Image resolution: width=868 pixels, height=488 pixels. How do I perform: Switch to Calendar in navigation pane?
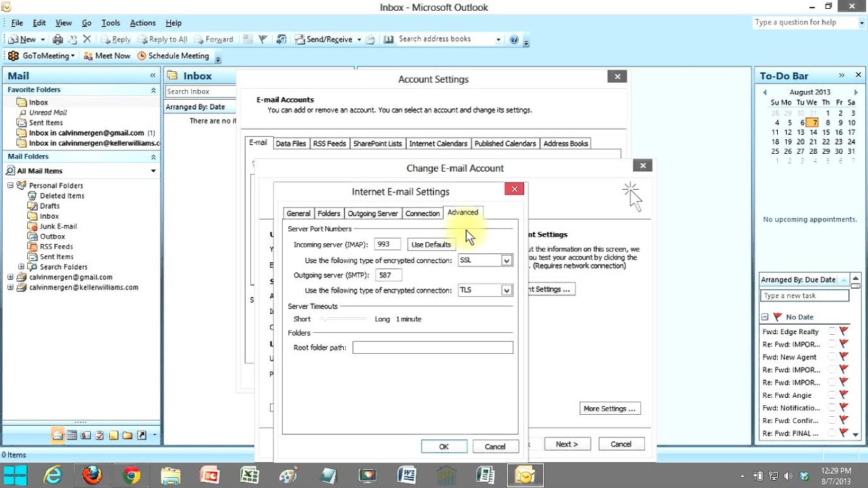(x=71, y=435)
